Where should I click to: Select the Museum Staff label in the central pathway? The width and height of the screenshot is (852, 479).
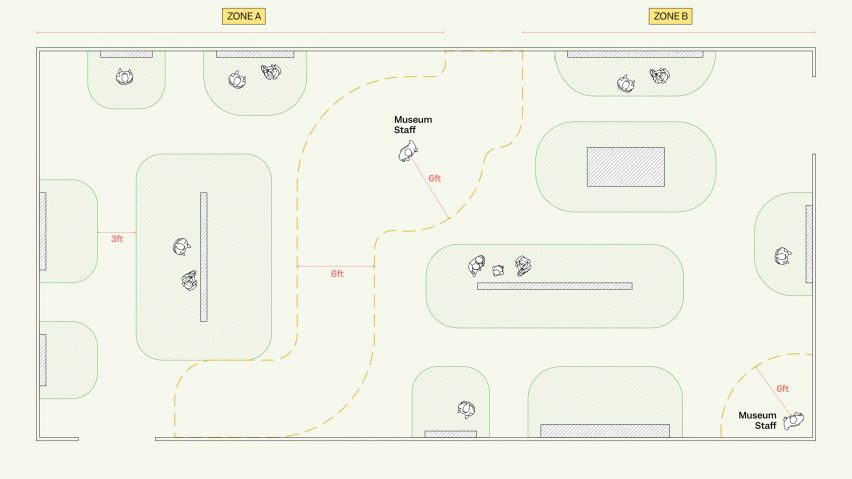pyautogui.click(x=413, y=125)
